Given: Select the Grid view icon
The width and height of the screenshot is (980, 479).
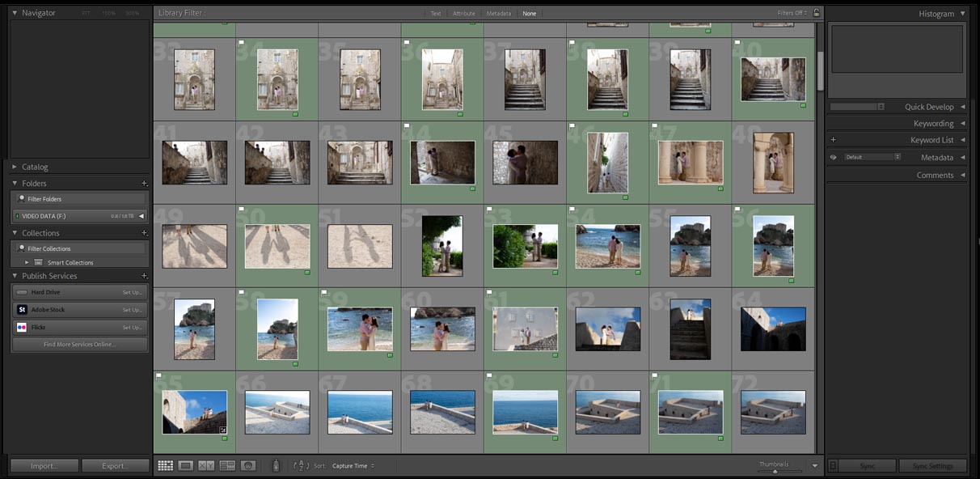Looking at the screenshot, I should tap(166, 465).
